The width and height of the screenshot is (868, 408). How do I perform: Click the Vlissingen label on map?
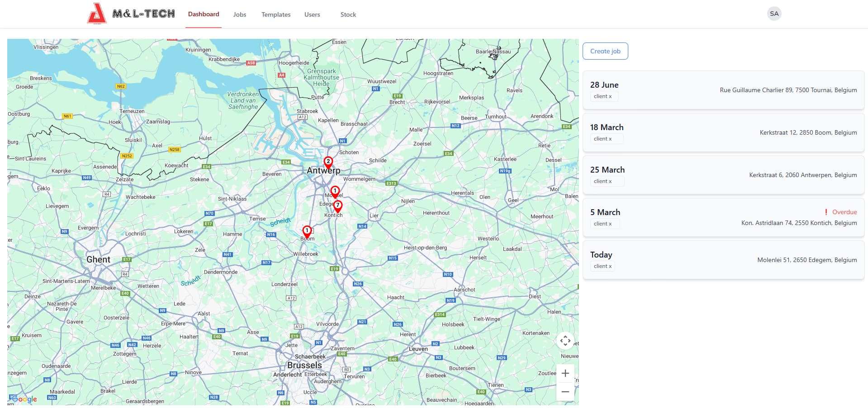click(46, 47)
